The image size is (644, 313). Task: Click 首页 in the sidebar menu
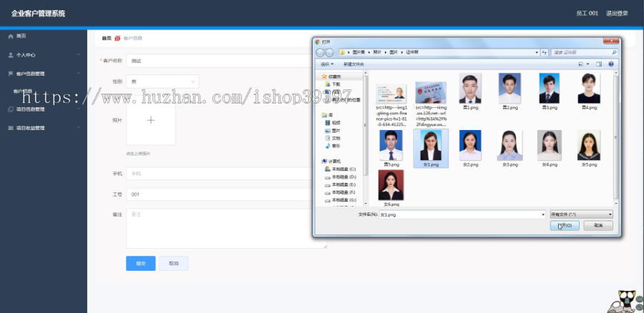21,36
